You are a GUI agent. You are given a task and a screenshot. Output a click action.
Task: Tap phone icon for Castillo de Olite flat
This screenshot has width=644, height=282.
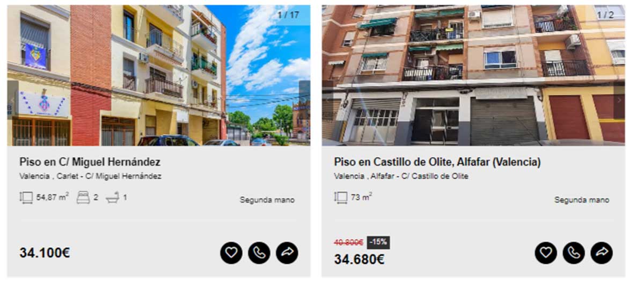tap(574, 252)
